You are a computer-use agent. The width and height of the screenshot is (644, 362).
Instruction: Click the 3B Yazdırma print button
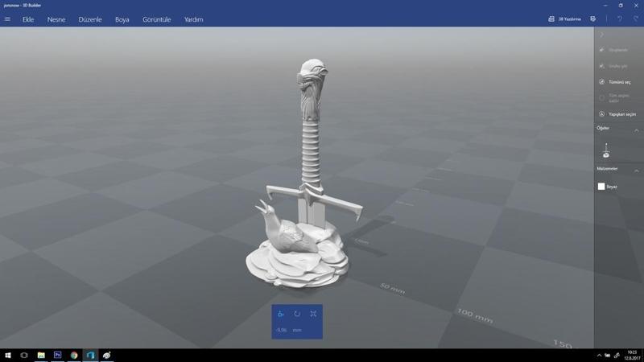565,19
